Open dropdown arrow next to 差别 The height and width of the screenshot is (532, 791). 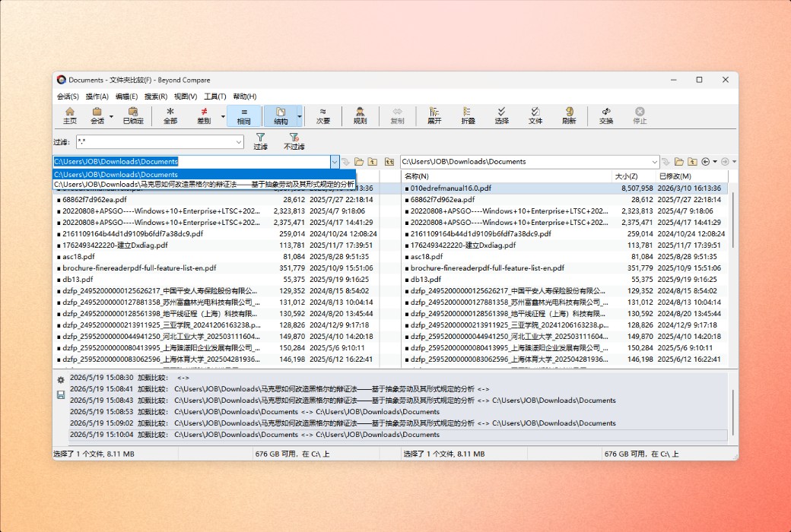[x=222, y=116]
